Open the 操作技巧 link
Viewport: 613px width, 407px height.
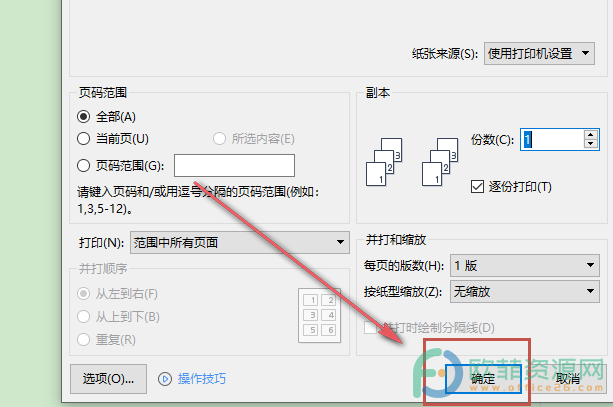(x=202, y=378)
